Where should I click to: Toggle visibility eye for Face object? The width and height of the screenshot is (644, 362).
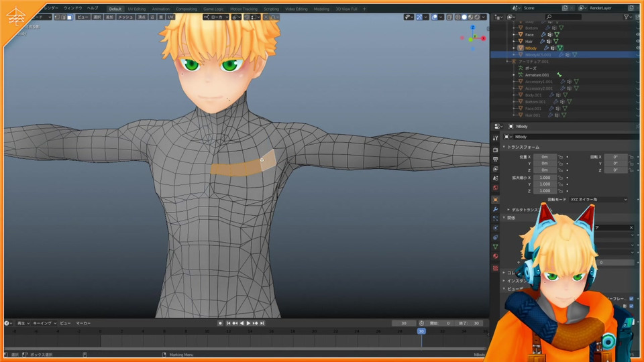click(x=638, y=35)
